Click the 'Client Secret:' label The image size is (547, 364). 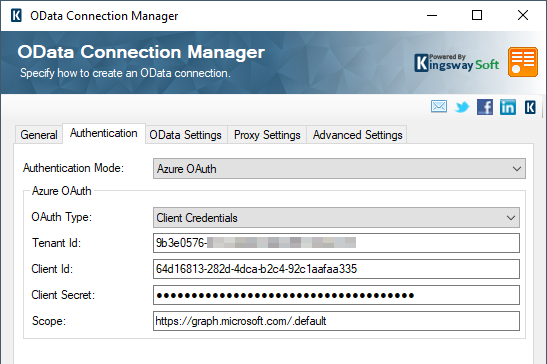[x=63, y=295]
